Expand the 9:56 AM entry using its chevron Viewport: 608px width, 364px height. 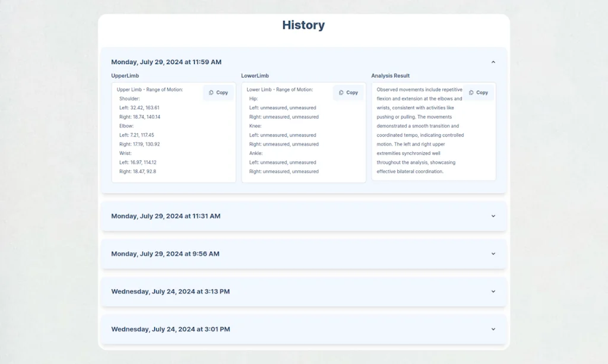493,254
